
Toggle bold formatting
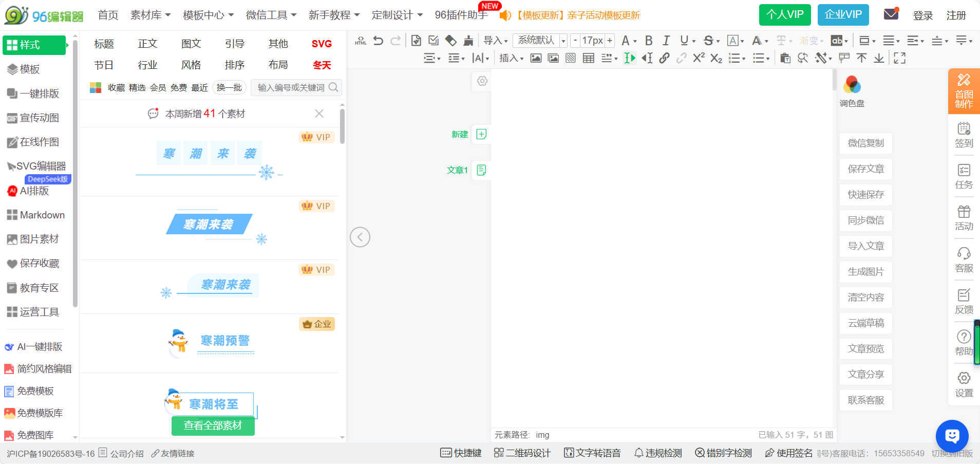tap(649, 40)
